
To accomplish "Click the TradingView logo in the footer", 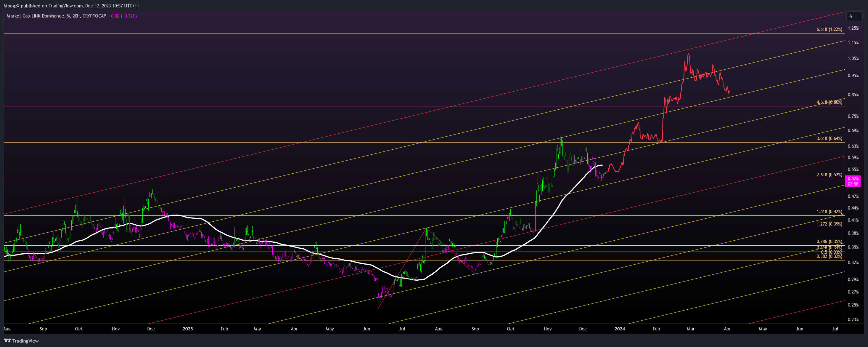I will [21, 341].
